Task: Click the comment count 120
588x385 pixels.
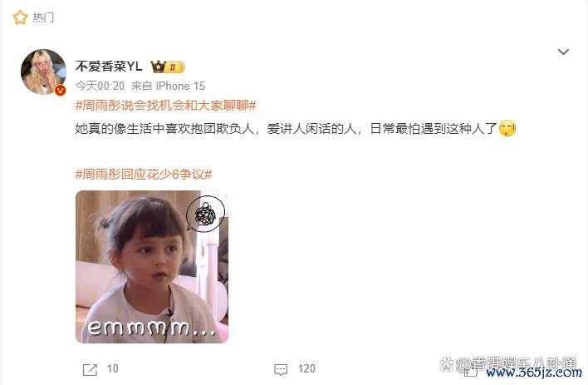Action: pyautogui.click(x=306, y=369)
